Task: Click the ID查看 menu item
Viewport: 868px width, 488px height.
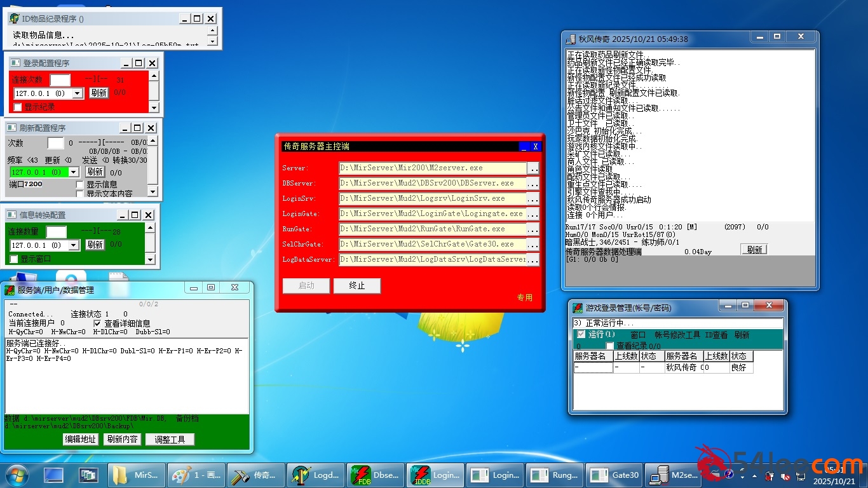Action: (716, 335)
